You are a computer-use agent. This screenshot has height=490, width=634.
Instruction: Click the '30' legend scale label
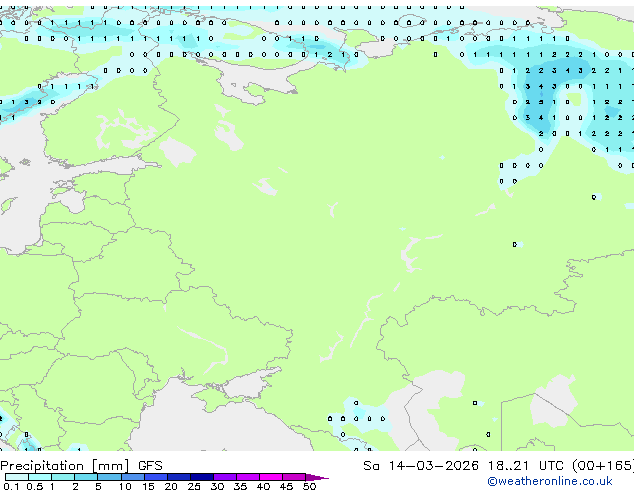tap(217, 486)
